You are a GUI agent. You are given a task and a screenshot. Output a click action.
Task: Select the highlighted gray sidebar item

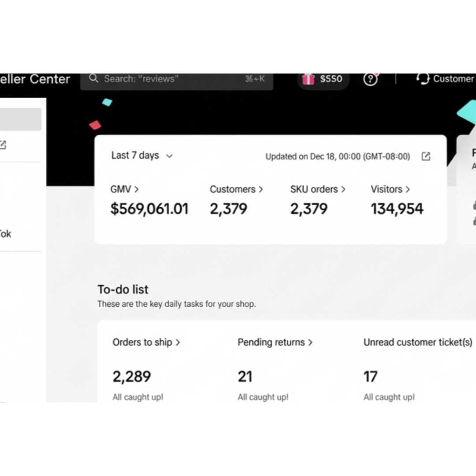[x=20, y=119]
